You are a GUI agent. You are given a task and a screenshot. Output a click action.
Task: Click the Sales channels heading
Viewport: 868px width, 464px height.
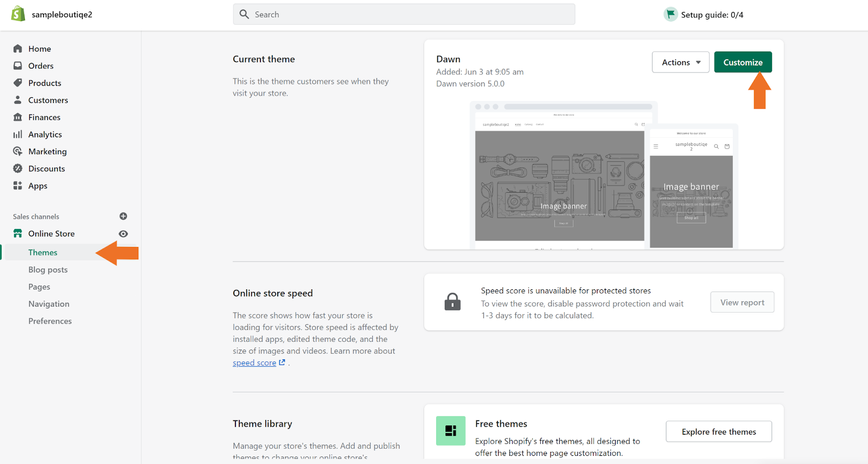36,217
